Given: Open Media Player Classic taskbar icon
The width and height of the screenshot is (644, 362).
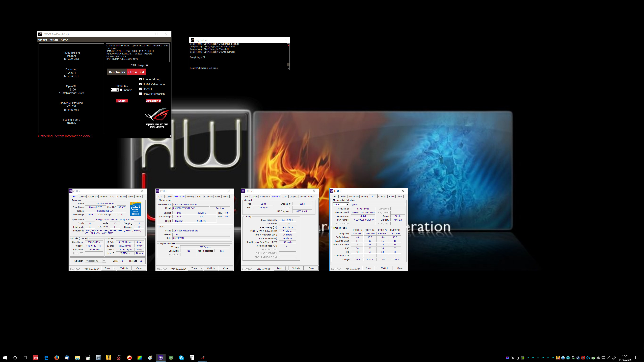Looking at the screenshot, I should (88, 358).
